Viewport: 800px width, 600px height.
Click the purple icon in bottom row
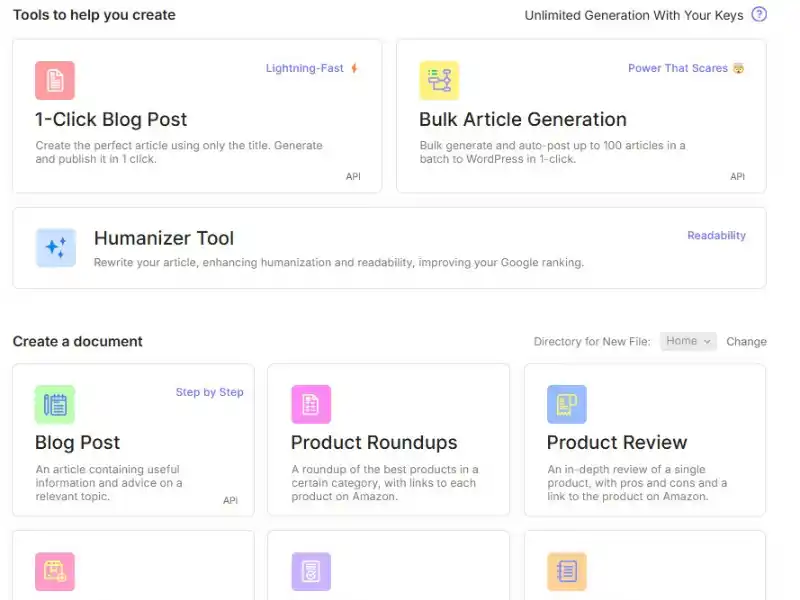[311, 571]
